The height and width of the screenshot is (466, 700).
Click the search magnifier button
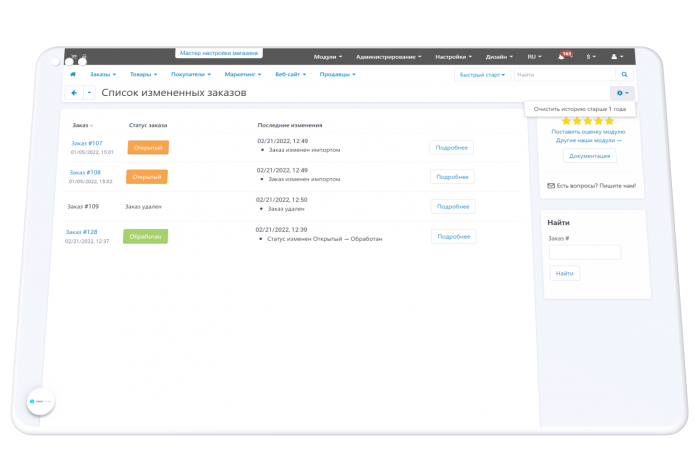(x=625, y=75)
